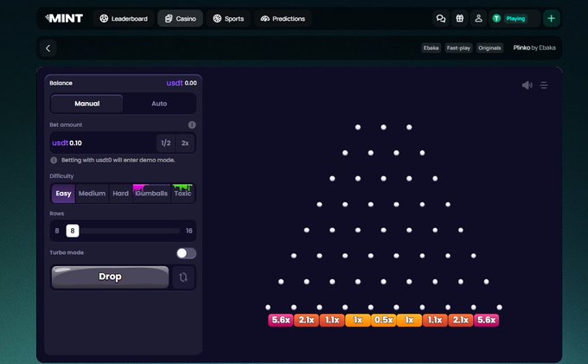The width and height of the screenshot is (588, 364).
Task: Select Hard difficulty
Action: pos(121,194)
